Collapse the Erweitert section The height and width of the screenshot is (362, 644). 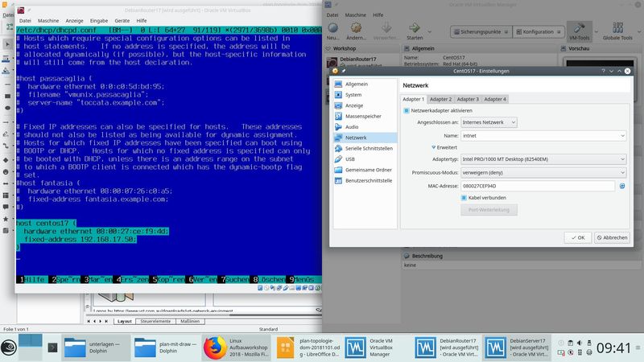[444, 147]
